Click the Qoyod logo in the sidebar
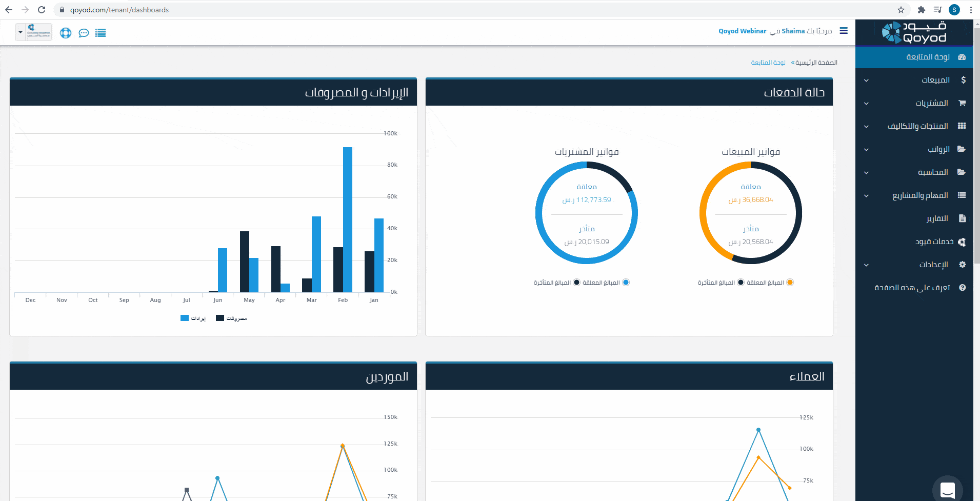The width and height of the screenshot is (980, 501). coord(914,32)
